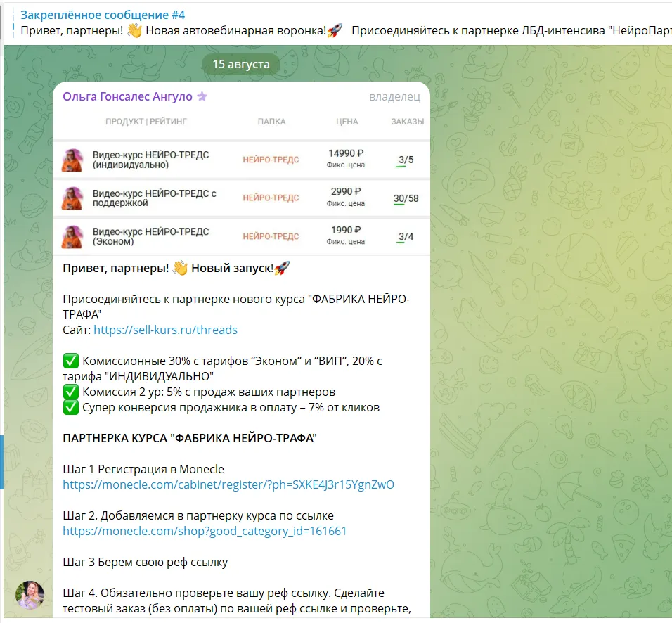Click ЦЕНА column header
Image resolution: width=672 pixels, height=623 pixels.
347,122
